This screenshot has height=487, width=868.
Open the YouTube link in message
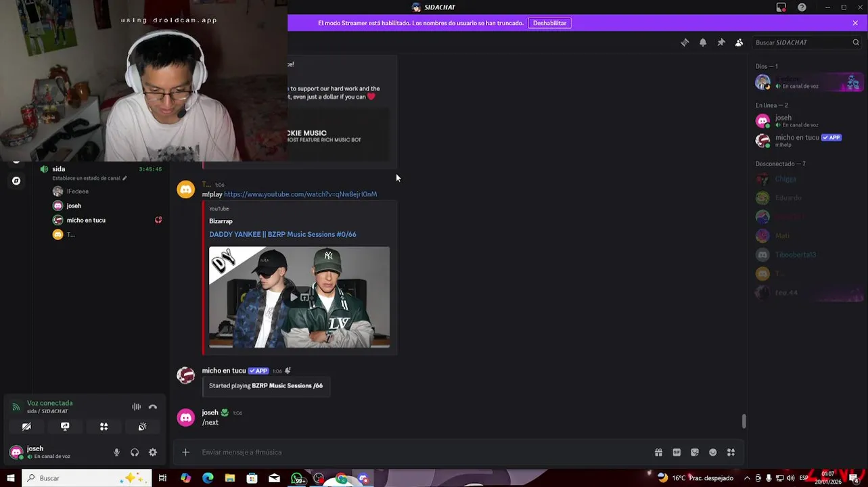click(x=300, y=194)
